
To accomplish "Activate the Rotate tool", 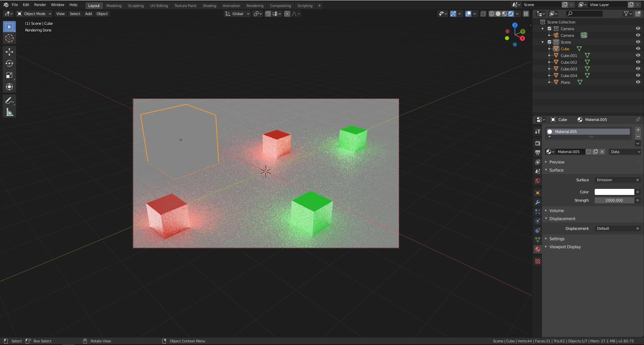I will (9, 63).
